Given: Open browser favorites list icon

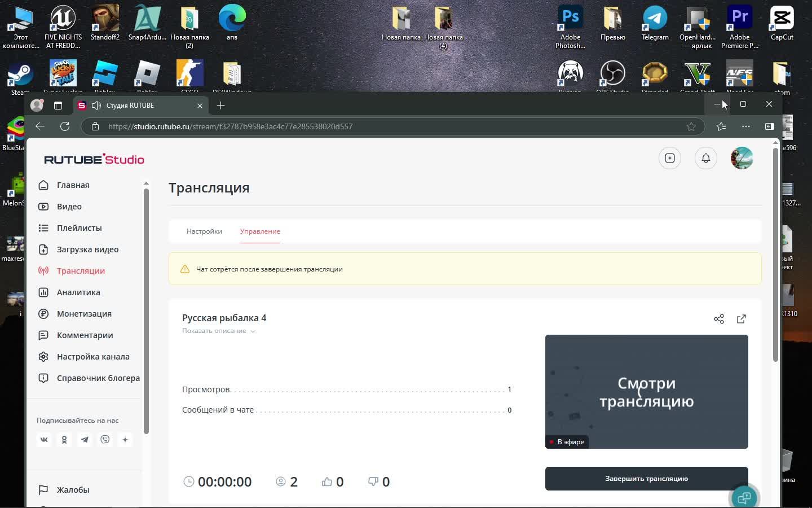Looking at the screenshot, I should pyautogui.click(x=721, y=126).
